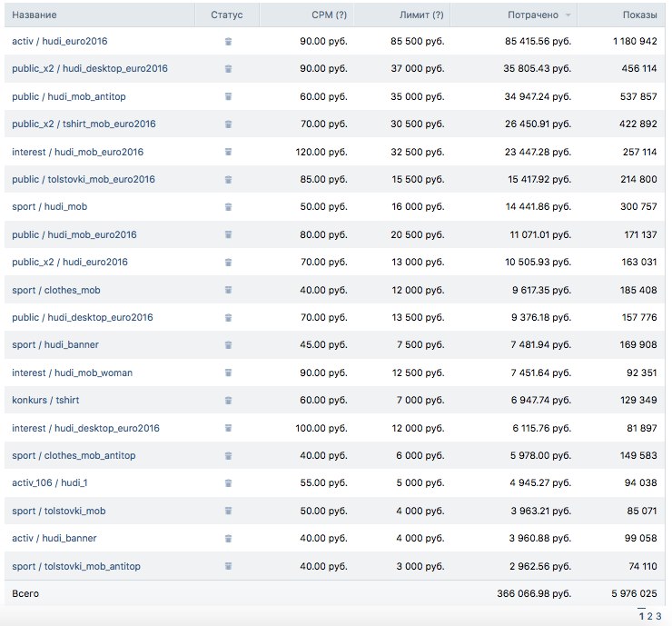
Task: Click status icon for activ_106 / hudi_1
Action: coord(228,483)
